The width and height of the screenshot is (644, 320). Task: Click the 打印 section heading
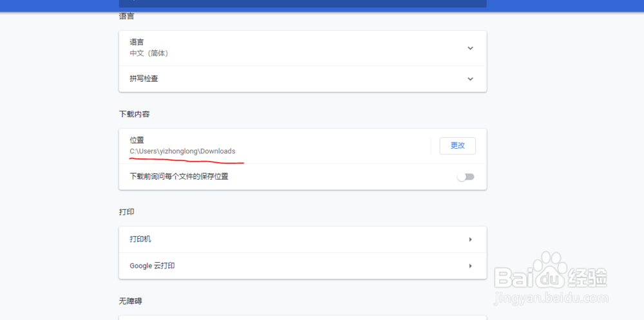pyautogui.click(x=126, y=212)
